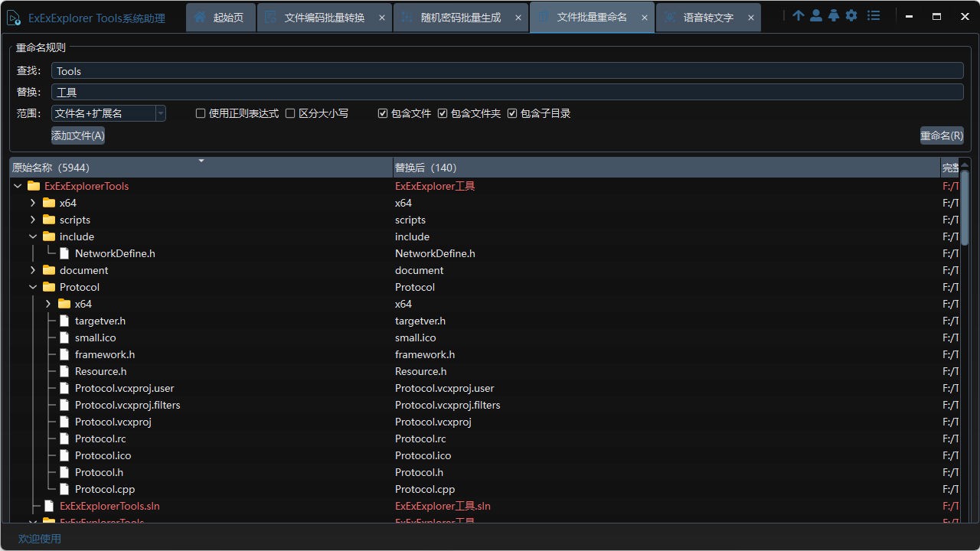Click the folder icon next to Protocol
The height and width of the screenshot is (551, 980).
(x=48, y=287)
